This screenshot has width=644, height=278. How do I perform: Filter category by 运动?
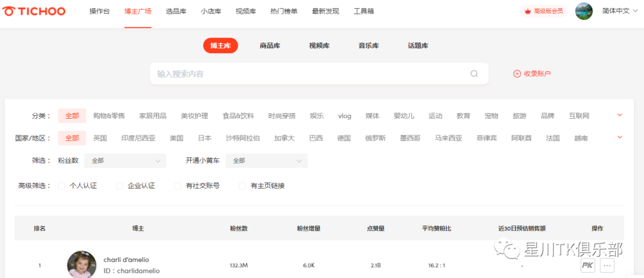click(x=435, y=116)
